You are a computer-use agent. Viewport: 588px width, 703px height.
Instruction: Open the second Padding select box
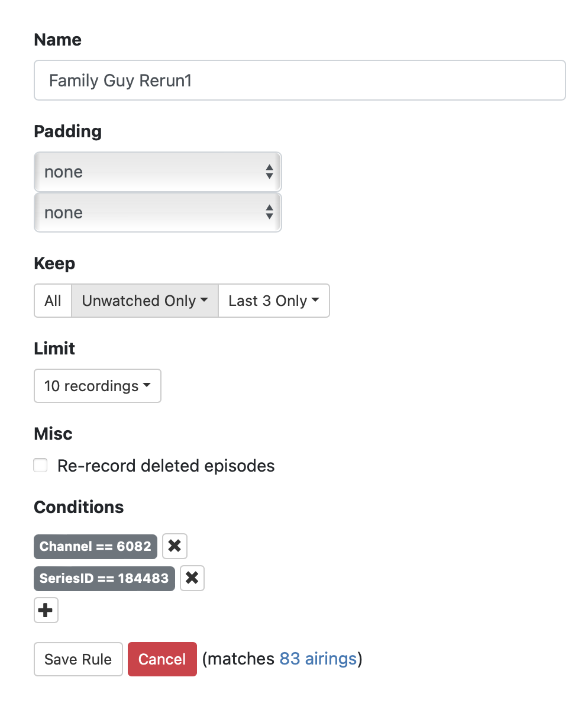(x=157, y=213)
